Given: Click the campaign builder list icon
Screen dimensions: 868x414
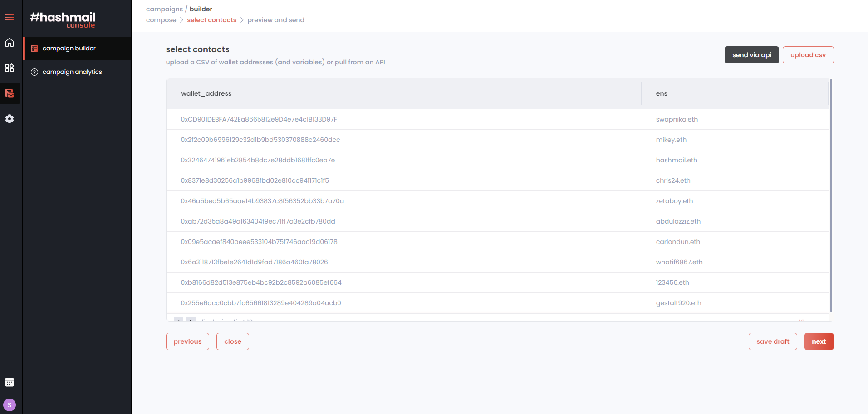Looking at the screenshot, I should [x=34, y=49].
